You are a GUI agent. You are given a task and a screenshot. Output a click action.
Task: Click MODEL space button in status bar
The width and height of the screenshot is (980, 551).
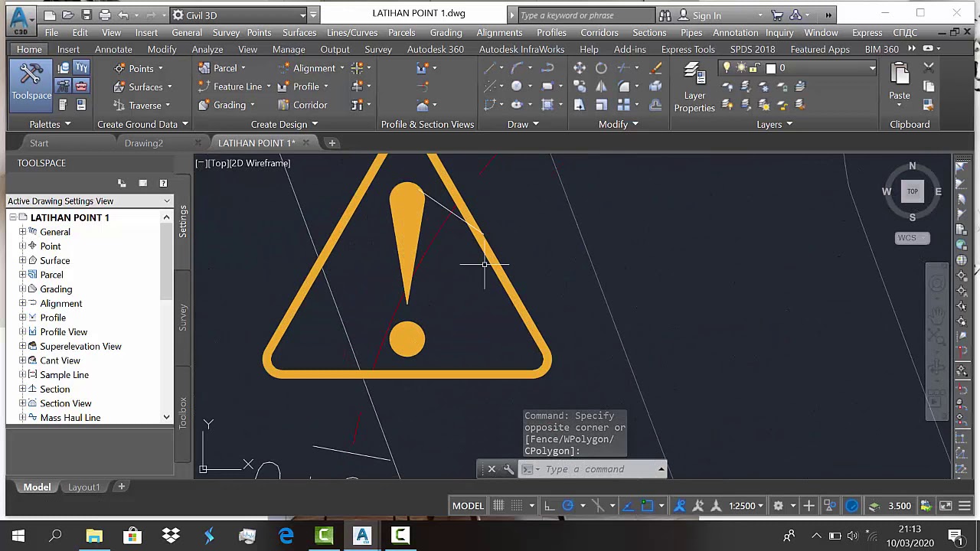[x=468, y=505]
